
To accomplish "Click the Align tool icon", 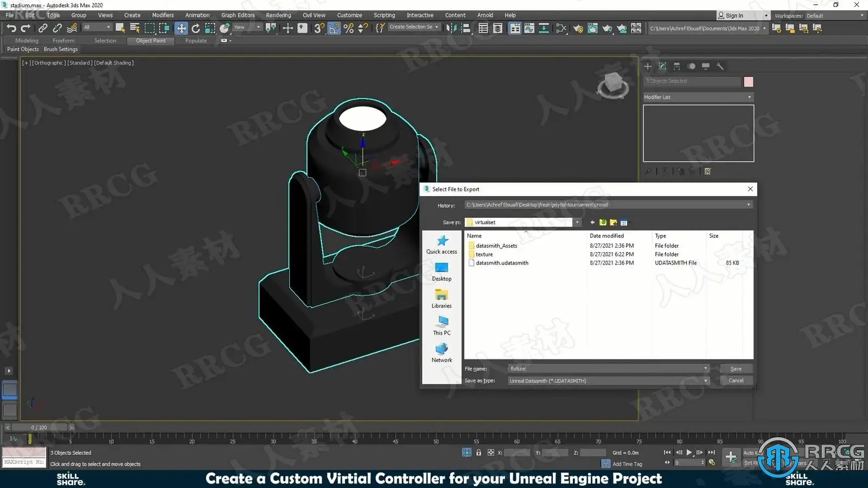I will (465, 28).
